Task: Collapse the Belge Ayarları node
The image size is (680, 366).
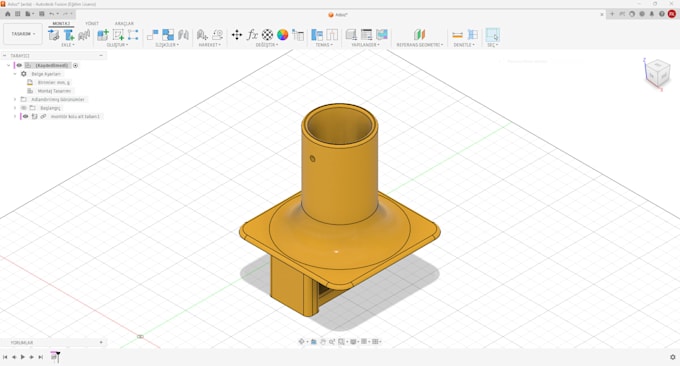Action: tap(15, 74)
